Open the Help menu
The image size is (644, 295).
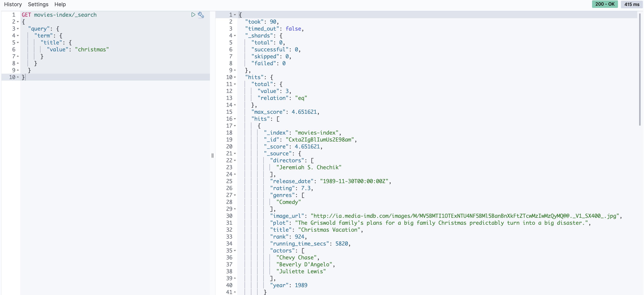(x=60, y=4)
